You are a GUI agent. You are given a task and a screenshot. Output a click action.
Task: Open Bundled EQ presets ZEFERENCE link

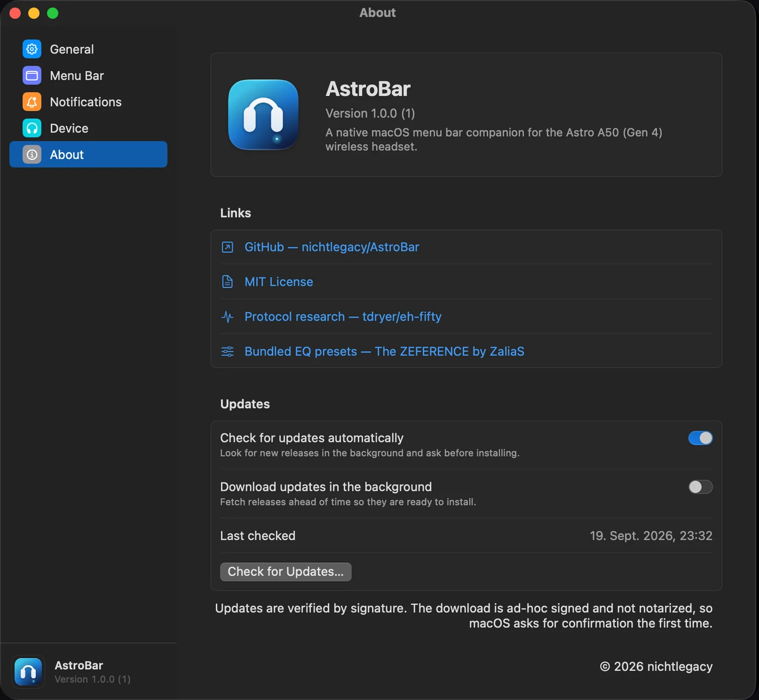click(384, 351)
